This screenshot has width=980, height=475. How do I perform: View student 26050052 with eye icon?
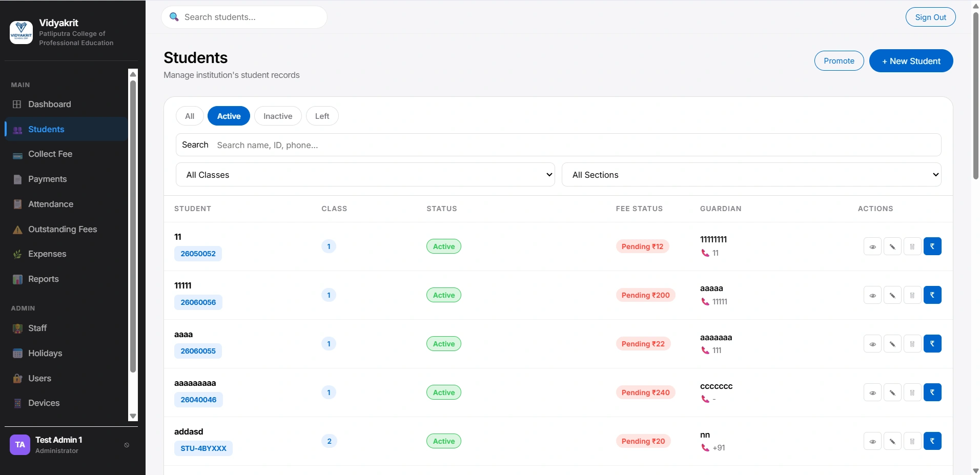click(872, 246)
